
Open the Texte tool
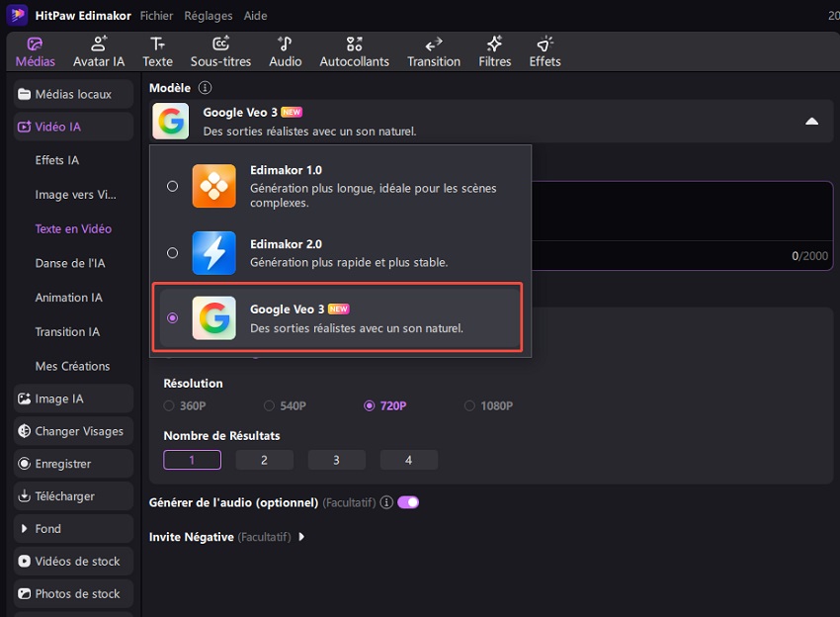coord(157,51)
